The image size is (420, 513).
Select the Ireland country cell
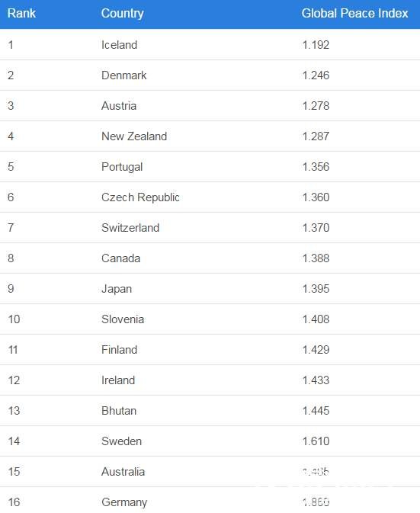click(118, 380)
